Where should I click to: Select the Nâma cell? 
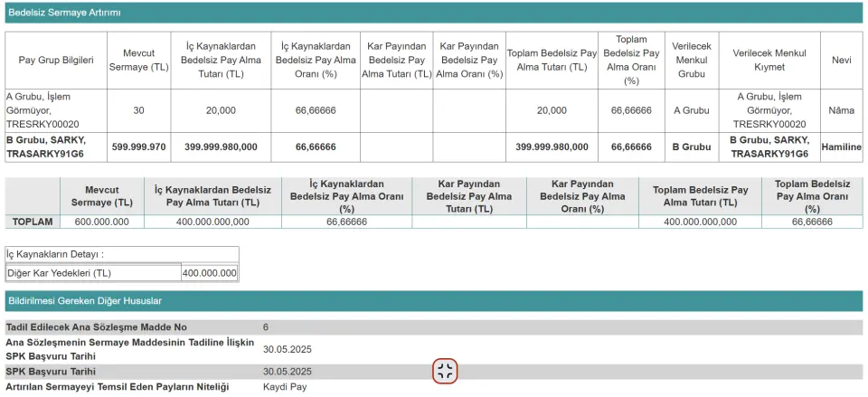click(x=841, y=110)
